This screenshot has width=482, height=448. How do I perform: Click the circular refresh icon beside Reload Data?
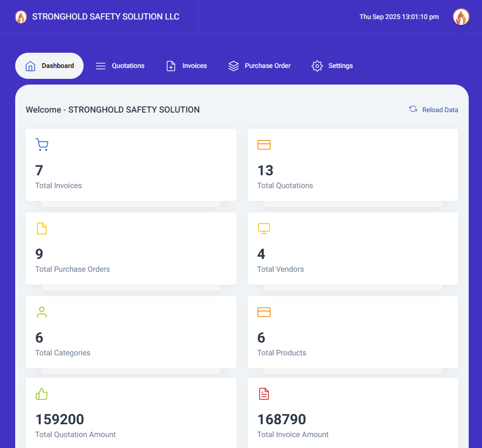tap(413, 109)
